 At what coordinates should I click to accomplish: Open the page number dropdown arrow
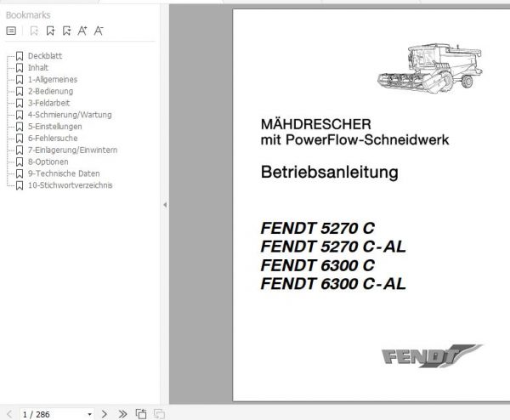89,414
